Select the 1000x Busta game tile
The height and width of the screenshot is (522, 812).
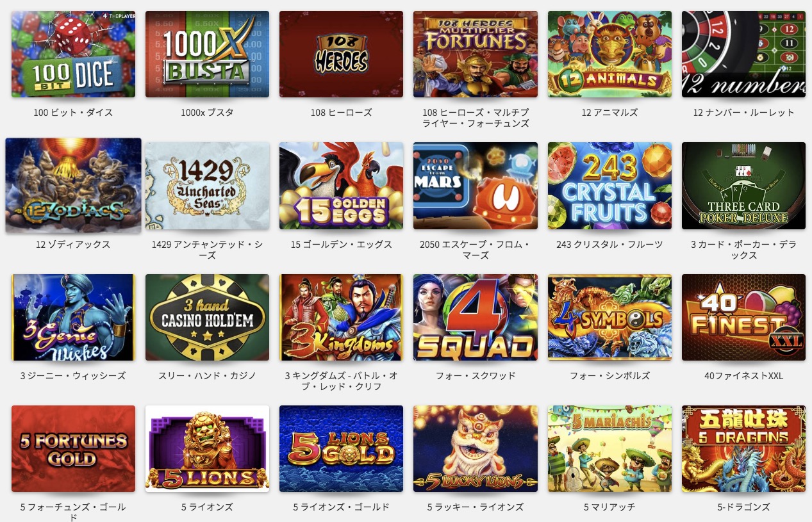click(x=207, y=54)
